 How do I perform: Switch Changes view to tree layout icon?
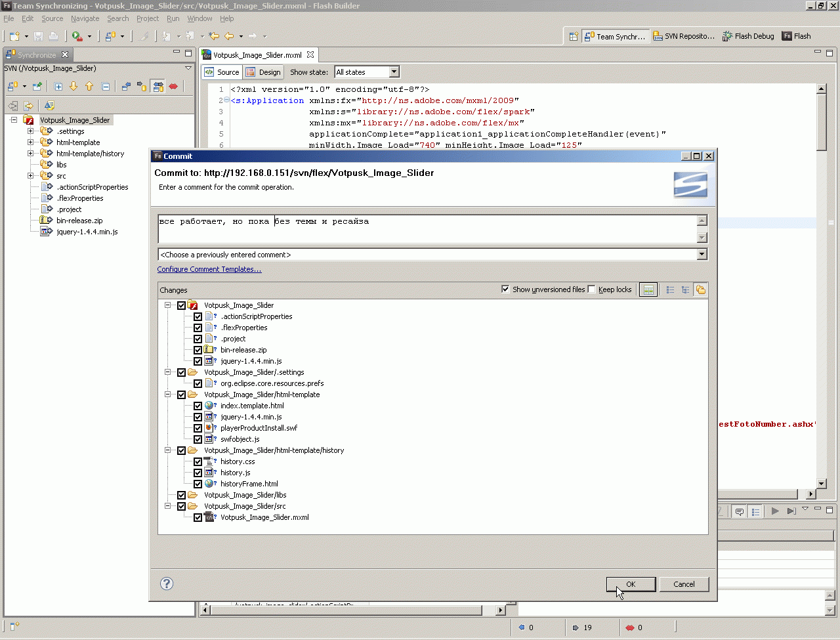pos(685,289)
